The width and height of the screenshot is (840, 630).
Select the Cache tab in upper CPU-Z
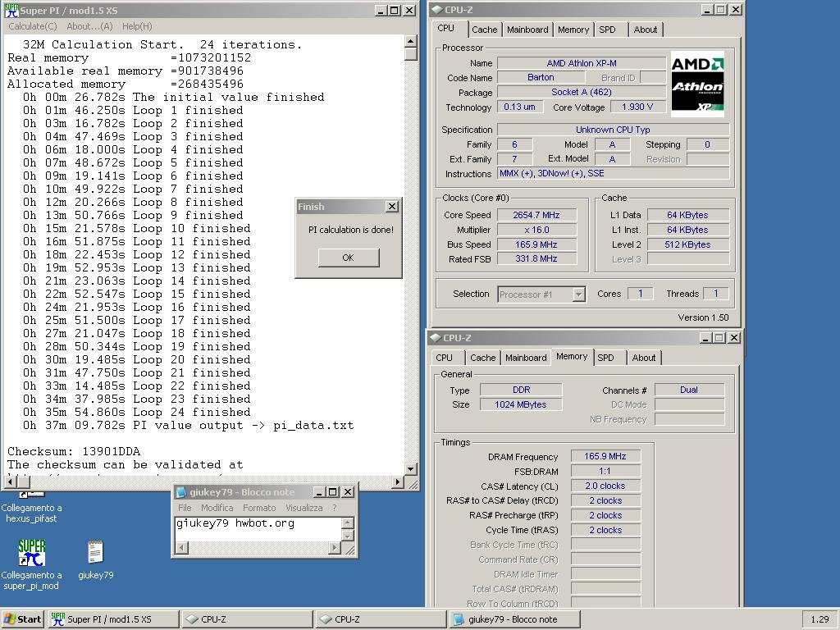484,30
